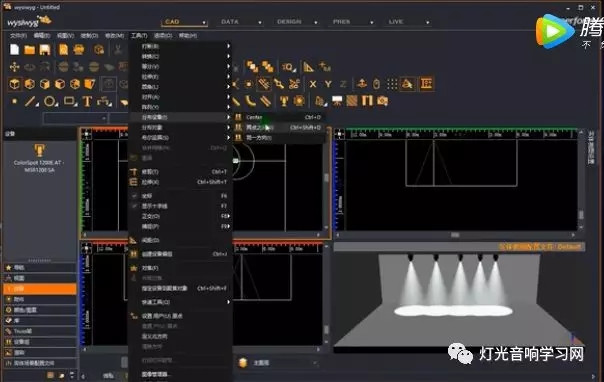Viewport: 604px width, 382px height.
Task: Switch to the LIVE mode tab
Action: (396, 22)
